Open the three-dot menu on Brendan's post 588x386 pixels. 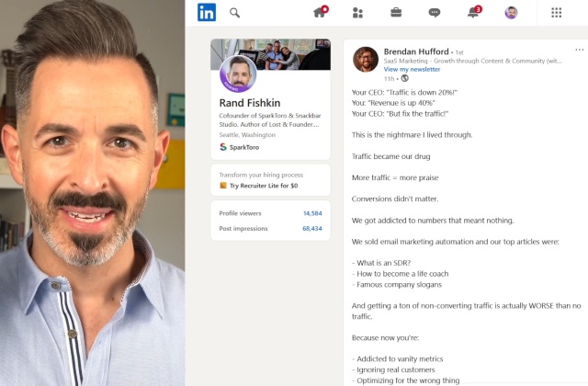tap(580, 50)
